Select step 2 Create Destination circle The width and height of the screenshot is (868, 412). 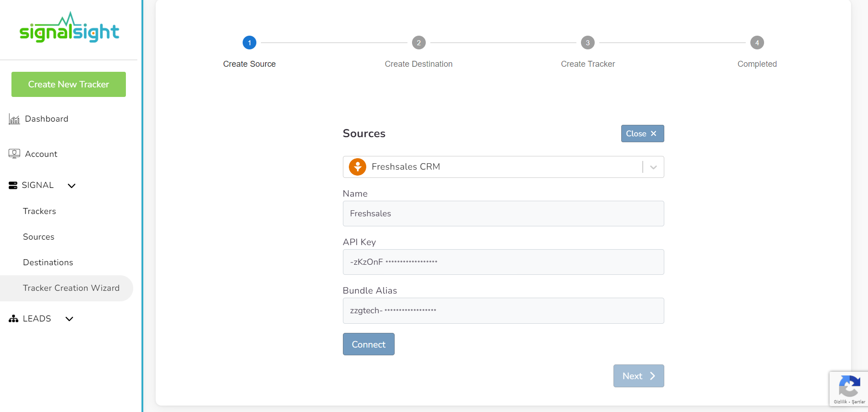click(419, 43)
